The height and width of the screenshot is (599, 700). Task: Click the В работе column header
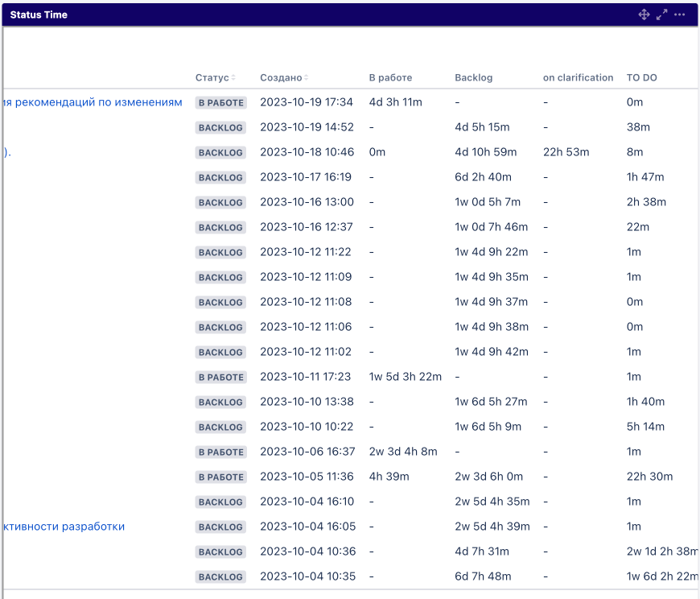[x=390, y=78]
